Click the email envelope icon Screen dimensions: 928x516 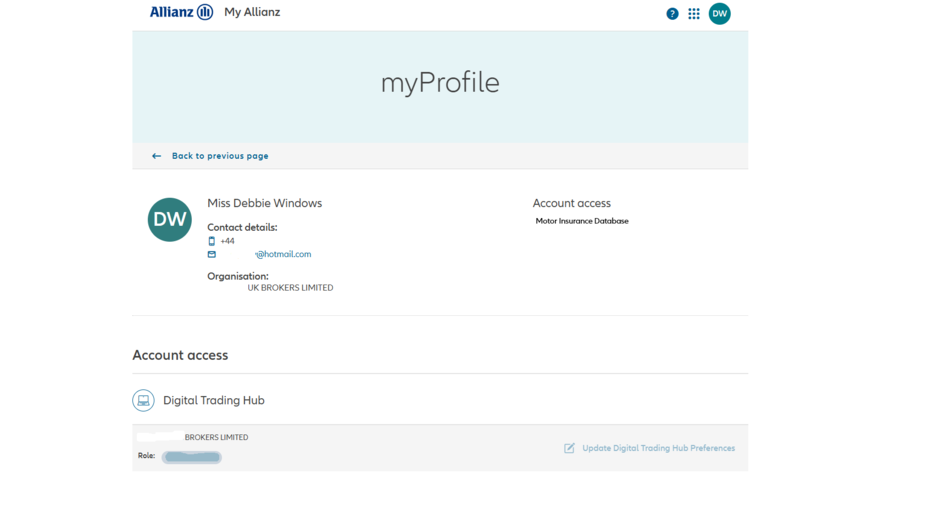(x=211, y=254)
